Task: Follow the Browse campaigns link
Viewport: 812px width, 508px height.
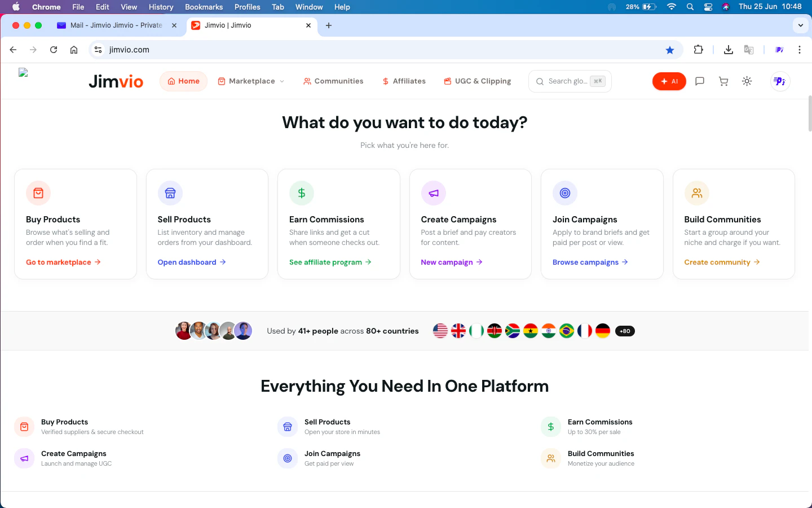Action: click(x=590, y=262)
